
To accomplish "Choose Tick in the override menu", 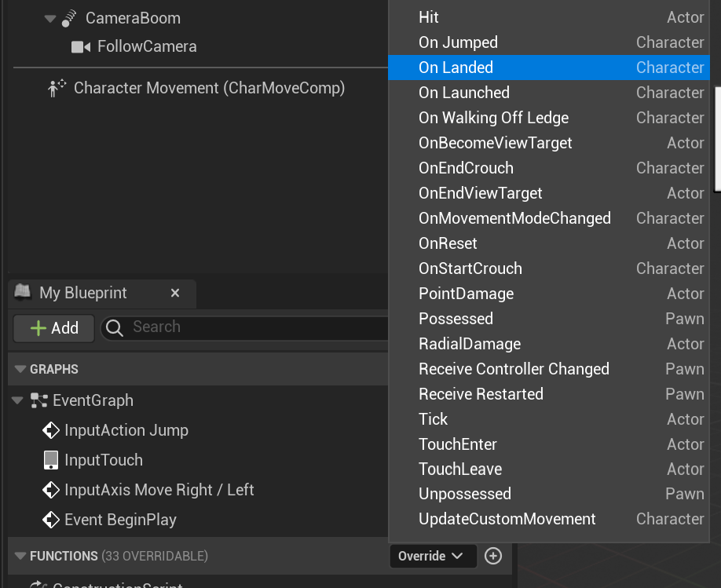I will 434,419.
